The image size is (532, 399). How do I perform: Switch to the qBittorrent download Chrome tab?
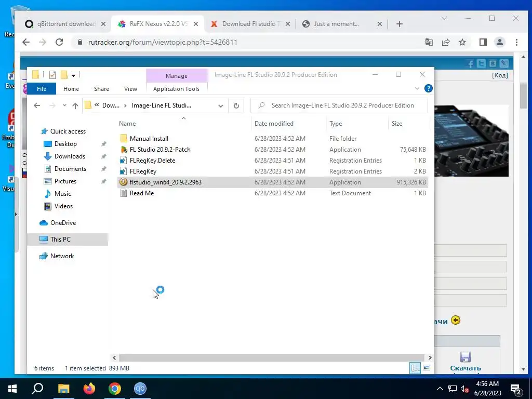point(66,24)
